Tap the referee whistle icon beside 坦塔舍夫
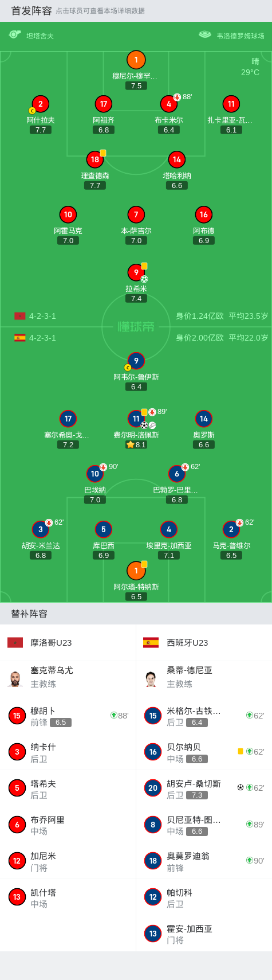Viewport: 272px width, 980px height. (15, 35)
